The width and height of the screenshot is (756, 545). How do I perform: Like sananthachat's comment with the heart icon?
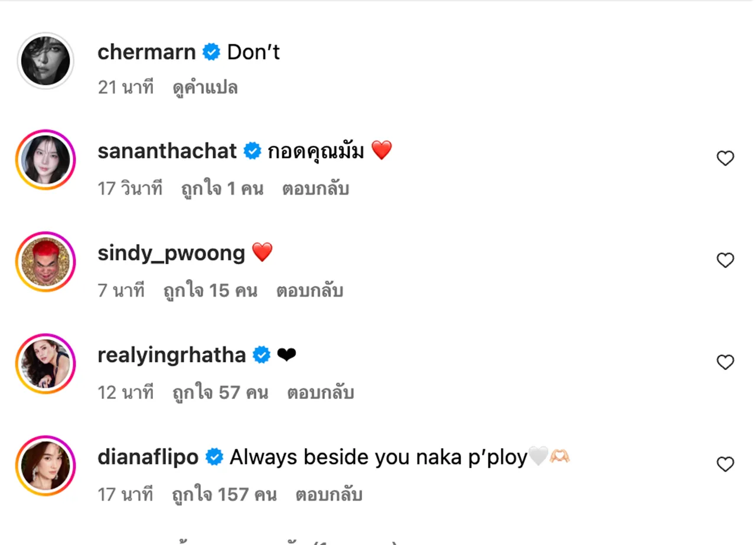click(x=725, y=158)
